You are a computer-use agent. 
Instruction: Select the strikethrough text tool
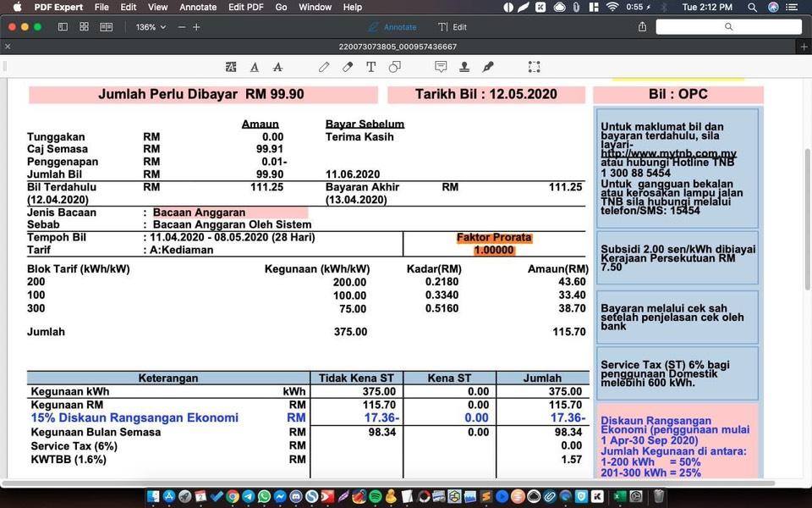pos(278,67)
